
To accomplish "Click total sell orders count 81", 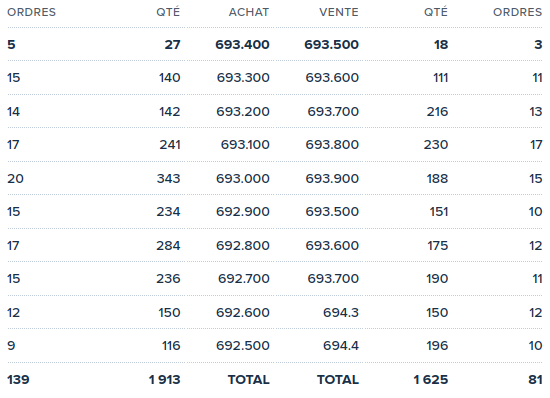I will coord(535,379).
